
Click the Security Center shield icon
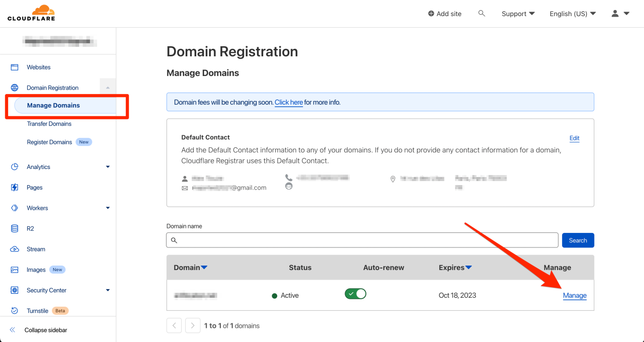(14, 290)
